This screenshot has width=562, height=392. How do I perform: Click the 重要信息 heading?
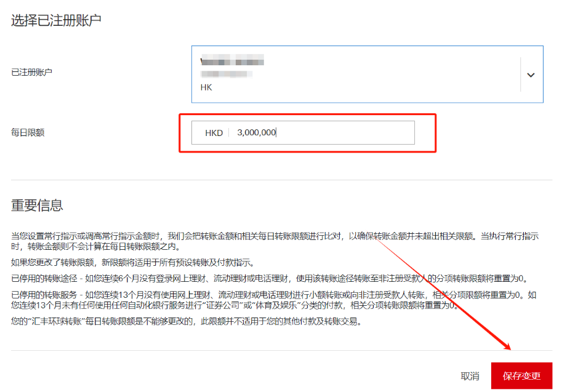coord(37,206)
